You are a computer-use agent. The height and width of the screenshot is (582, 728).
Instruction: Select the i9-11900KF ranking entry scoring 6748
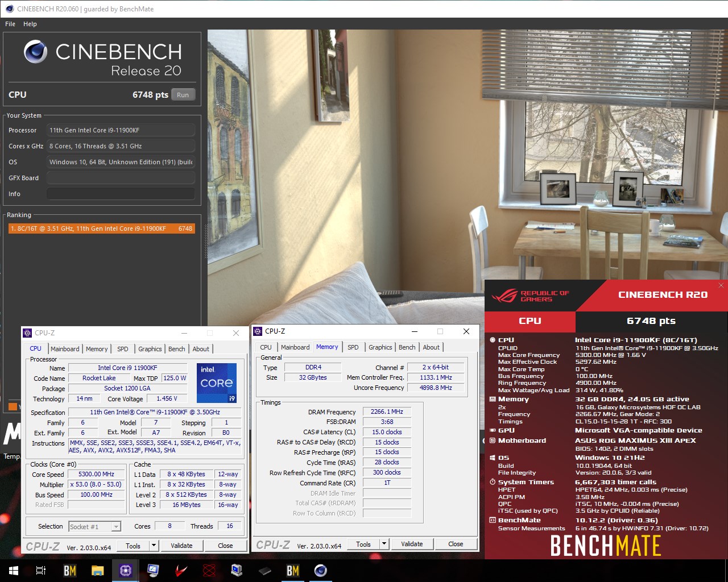(x=101, y=228)
